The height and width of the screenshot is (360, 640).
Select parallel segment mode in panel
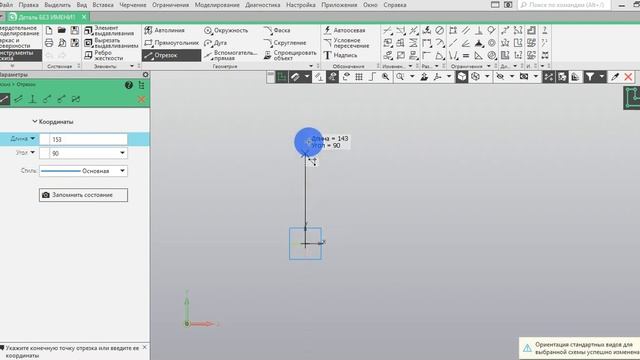(18, 99)
